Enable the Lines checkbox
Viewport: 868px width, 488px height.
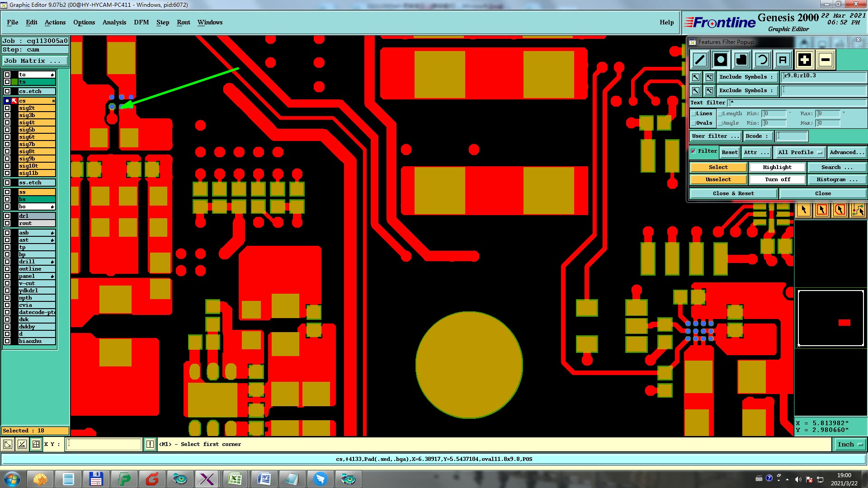(x=693, y=114)
